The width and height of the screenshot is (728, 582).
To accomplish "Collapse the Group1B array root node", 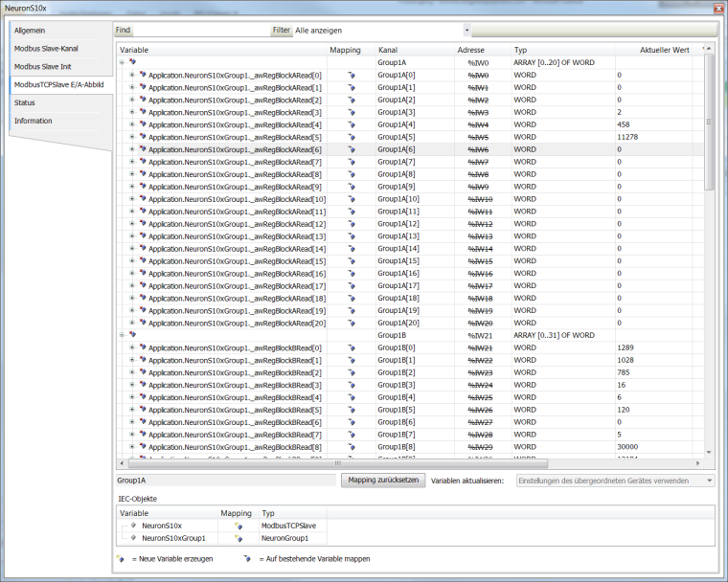I will 122,336.
